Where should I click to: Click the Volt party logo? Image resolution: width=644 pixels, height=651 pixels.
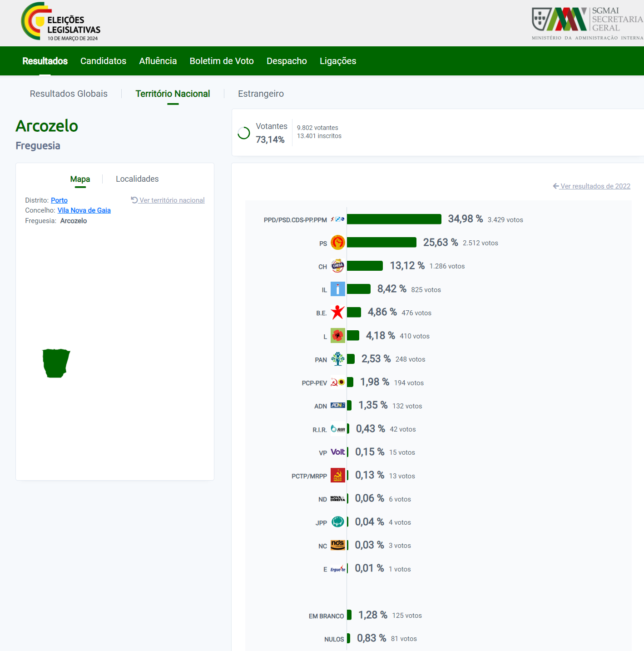click(x=337, y=452)
